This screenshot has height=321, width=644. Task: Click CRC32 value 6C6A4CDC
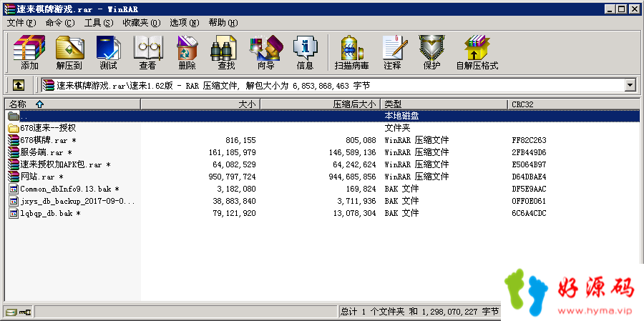[529, 214]
